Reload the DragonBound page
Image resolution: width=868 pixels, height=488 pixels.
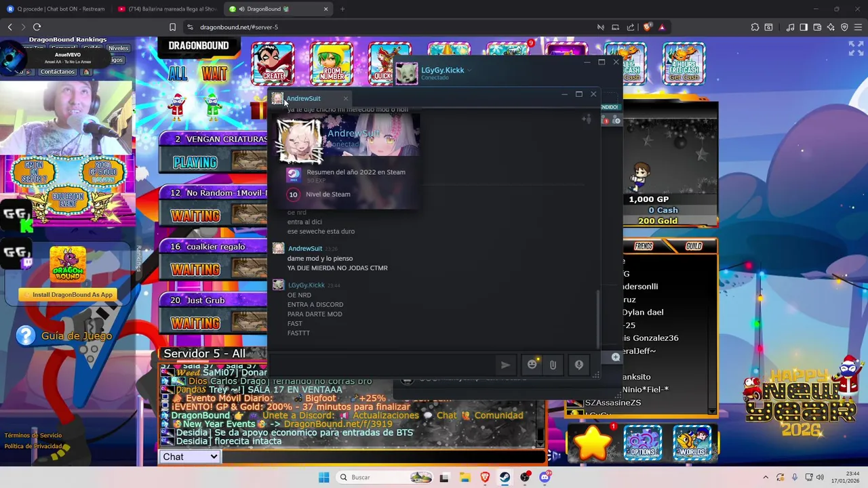37,27
